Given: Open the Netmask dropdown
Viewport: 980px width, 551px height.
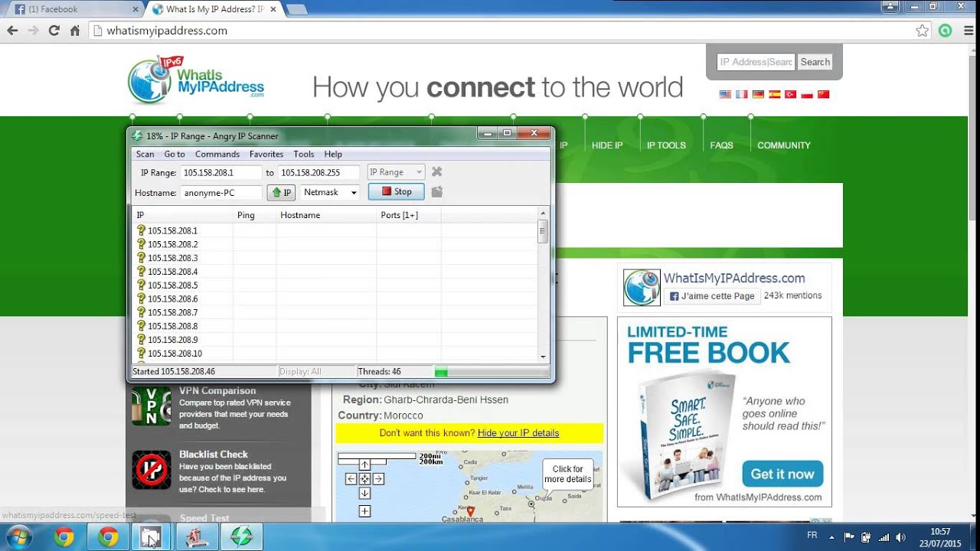Looking at the screenshot, I should 330,192.
